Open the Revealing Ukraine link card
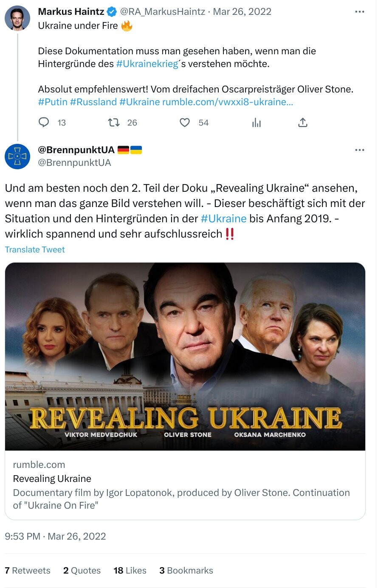Viewport: 378px width, 588px height. tap(185, 382)
